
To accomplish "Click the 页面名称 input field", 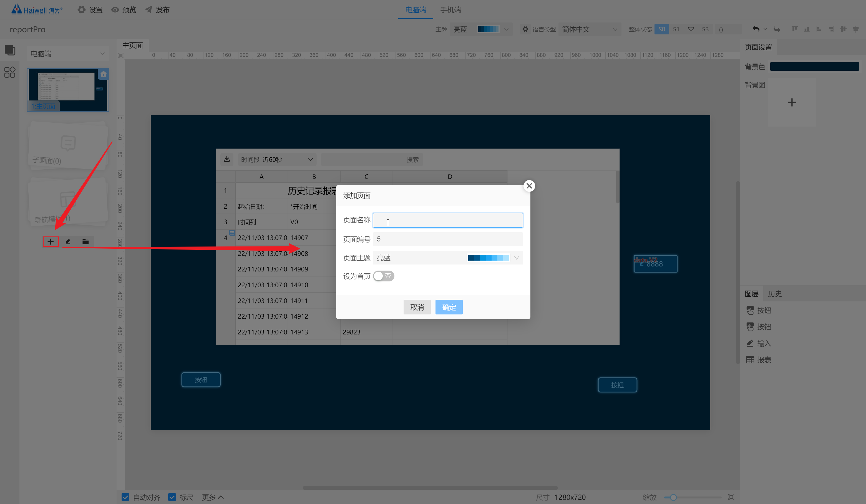I will [448, 220].
